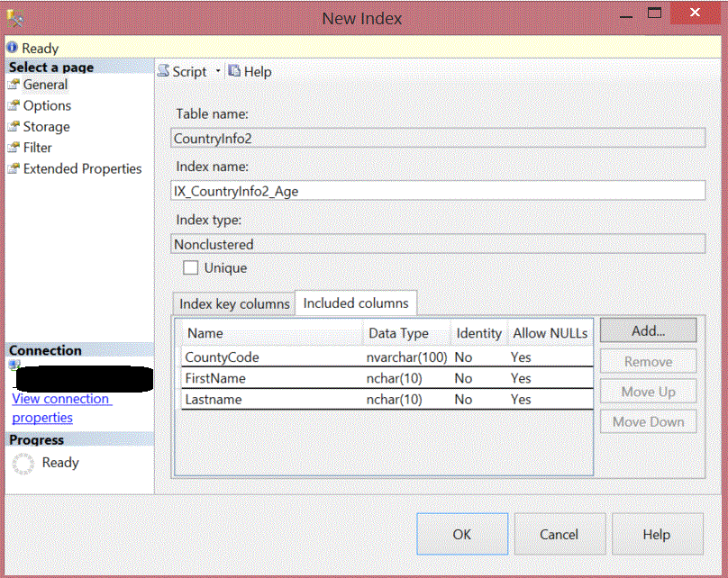Confirm with the OK button

pos(462,534)
